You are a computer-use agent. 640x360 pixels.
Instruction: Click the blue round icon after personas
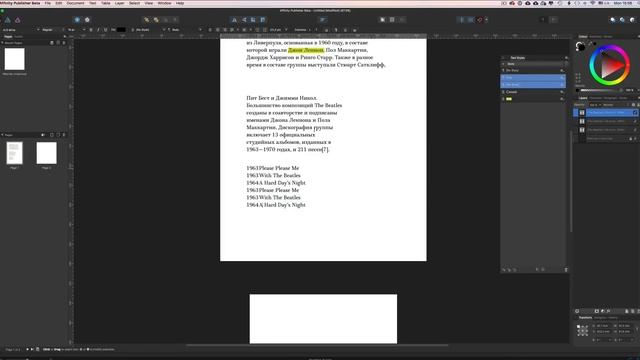point(77,20)
